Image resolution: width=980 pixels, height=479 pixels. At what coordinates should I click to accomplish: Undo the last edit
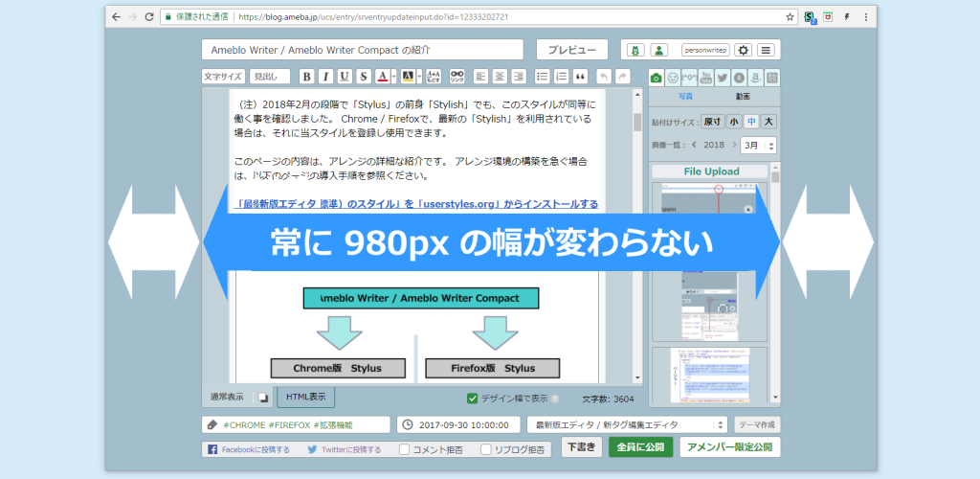pyautogui.click(x=603, y=77)
